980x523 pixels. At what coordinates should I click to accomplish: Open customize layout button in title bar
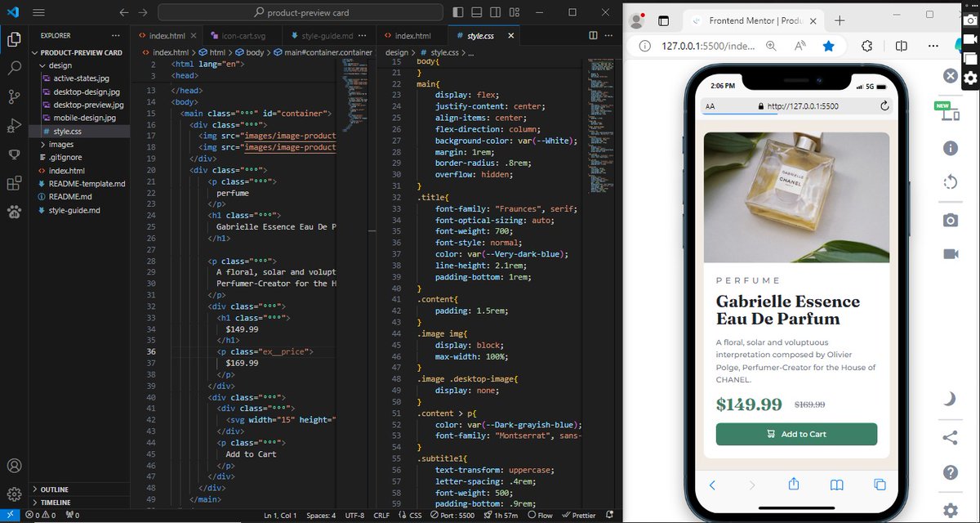coord(516,12)
